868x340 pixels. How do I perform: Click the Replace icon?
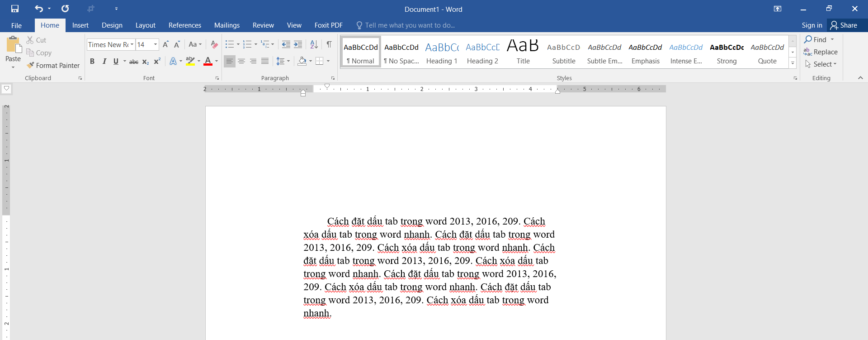pos(808,52)
